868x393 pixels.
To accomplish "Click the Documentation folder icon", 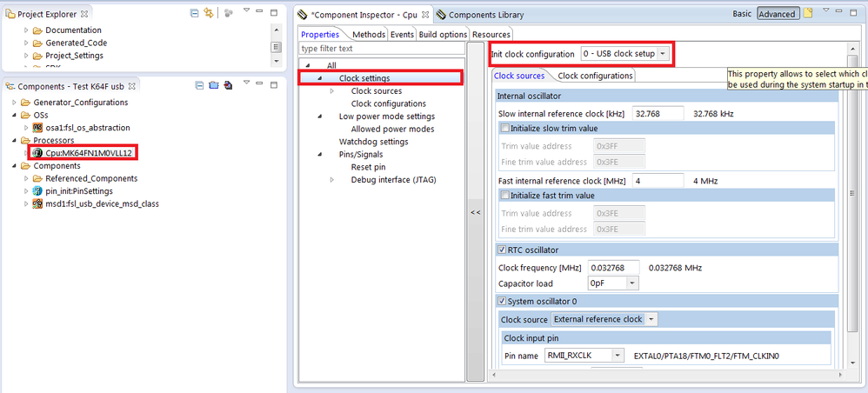I will click(x=37, y=30).
